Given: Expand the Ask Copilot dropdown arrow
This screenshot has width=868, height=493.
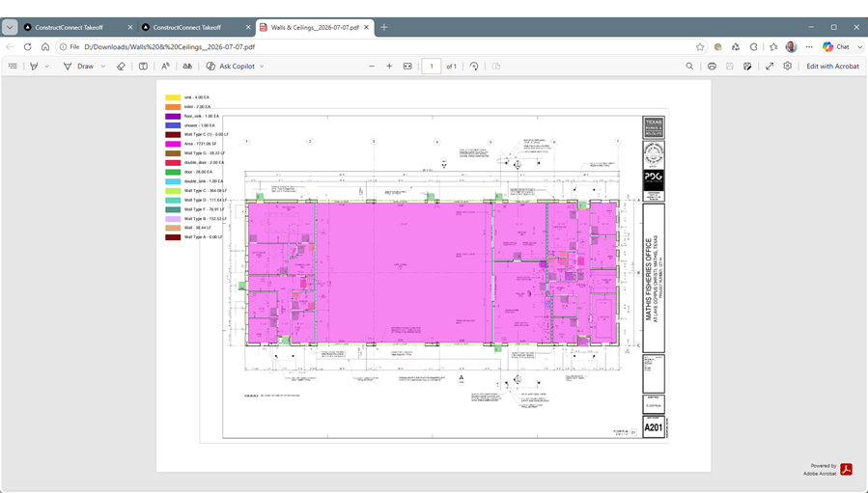Looking at the screenshot, I should pos(262,67).
